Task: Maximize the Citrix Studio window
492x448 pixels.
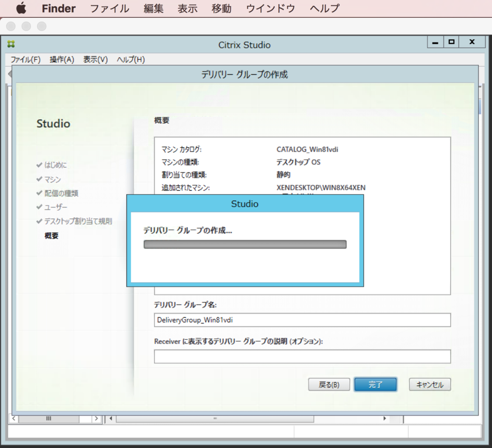Action: pos(451,42)
